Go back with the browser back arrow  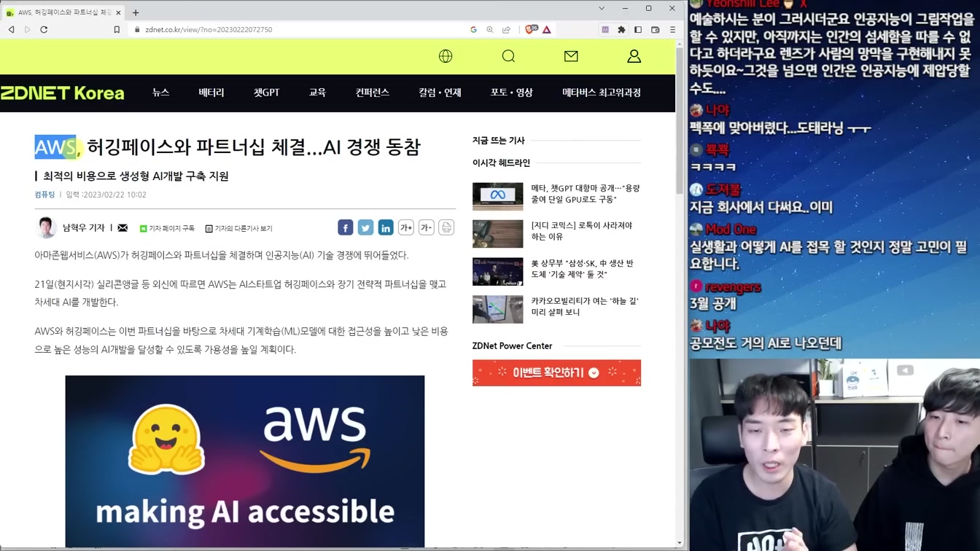[12, 30]
